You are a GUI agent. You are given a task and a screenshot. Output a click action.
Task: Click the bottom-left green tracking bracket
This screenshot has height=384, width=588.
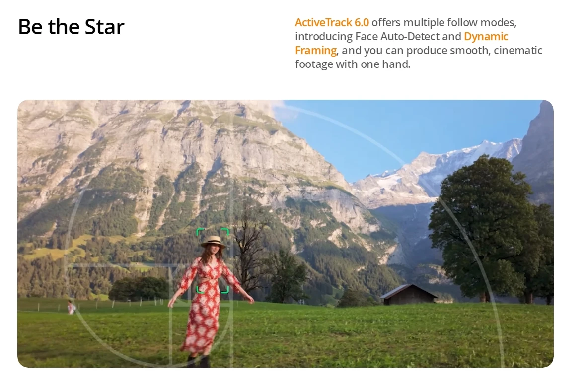pos(200,290)
